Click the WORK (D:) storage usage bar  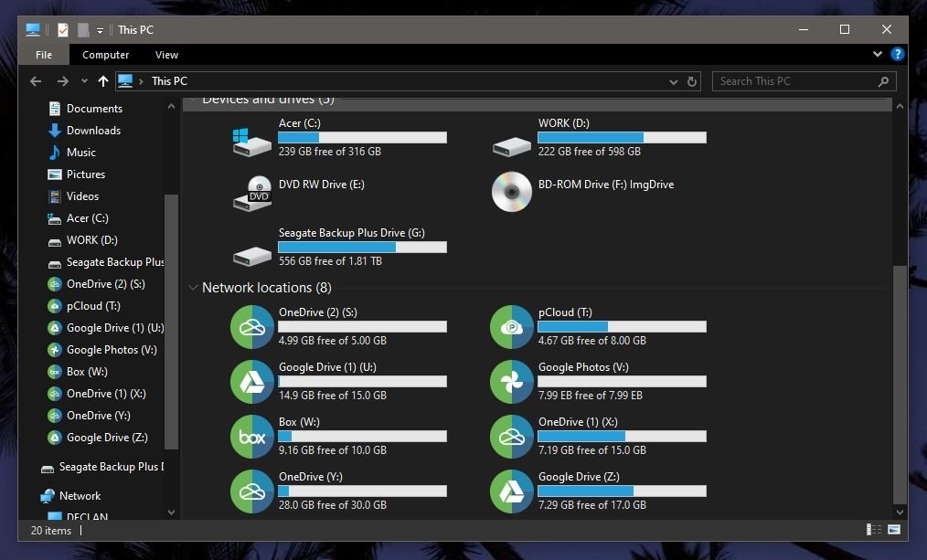click(622, 138)
